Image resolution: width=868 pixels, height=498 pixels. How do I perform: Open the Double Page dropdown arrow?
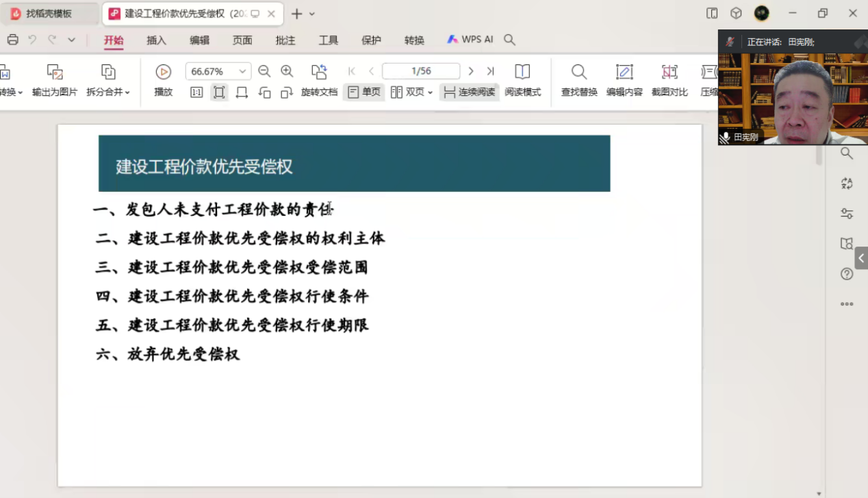[430, 92]
